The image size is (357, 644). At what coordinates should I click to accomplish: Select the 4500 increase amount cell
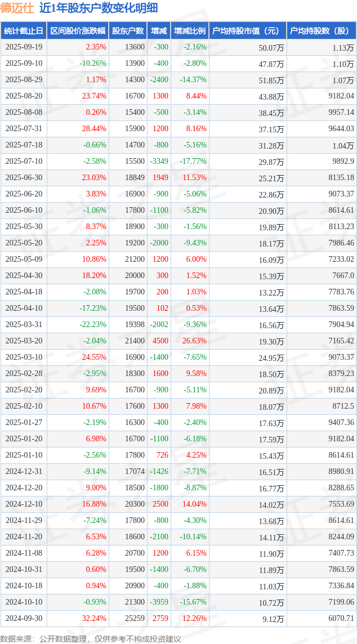[160, 341]
